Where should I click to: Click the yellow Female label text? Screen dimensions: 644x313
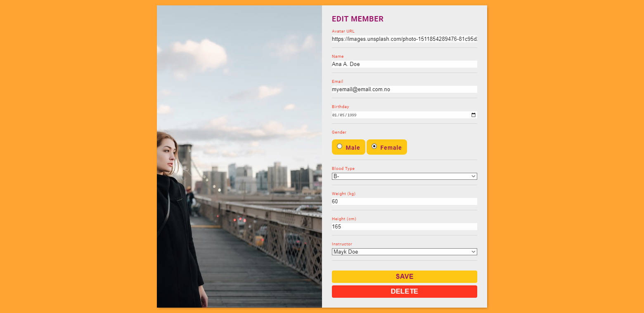391,148
